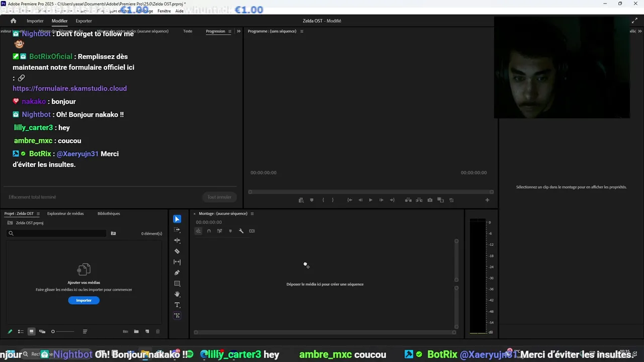Image resolution: width=644 pixels, height=362 pixels.
Task: Select the Hand tool
Action: coord(177,294)
